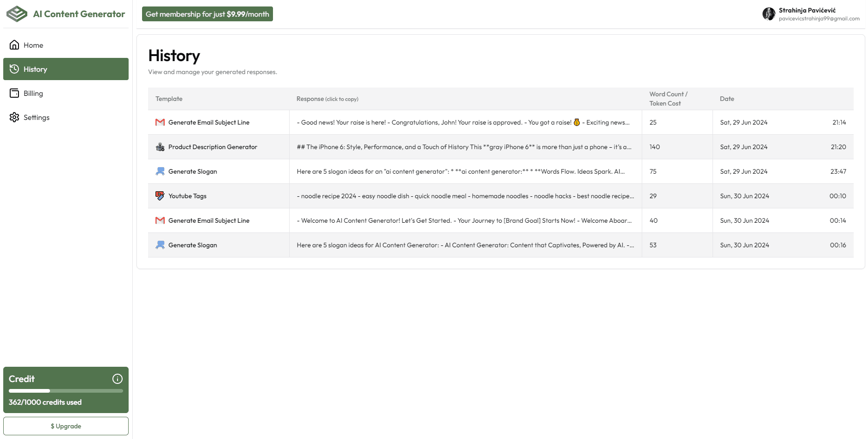Copy the 'Welcome to AI Content Generator' response
This screenshot has width=868, height=439.
click(x=464, y=220)
